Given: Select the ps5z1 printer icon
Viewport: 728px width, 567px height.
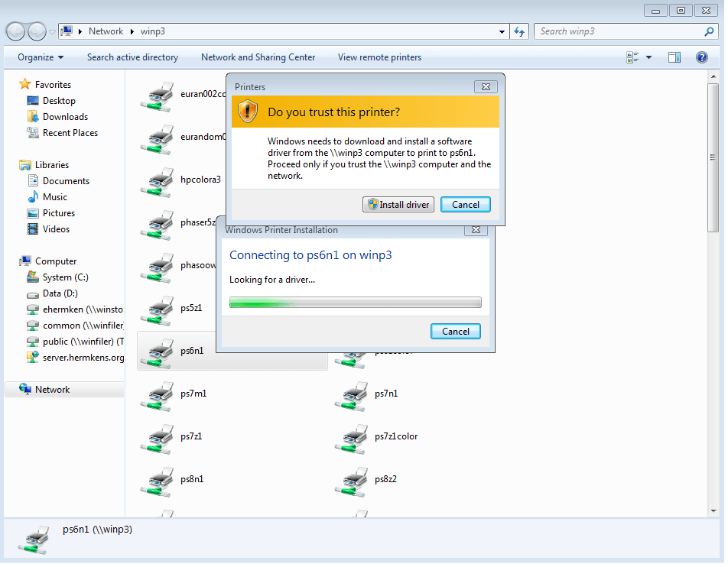Looking at the screenshot, I should [x=158, y=310].
